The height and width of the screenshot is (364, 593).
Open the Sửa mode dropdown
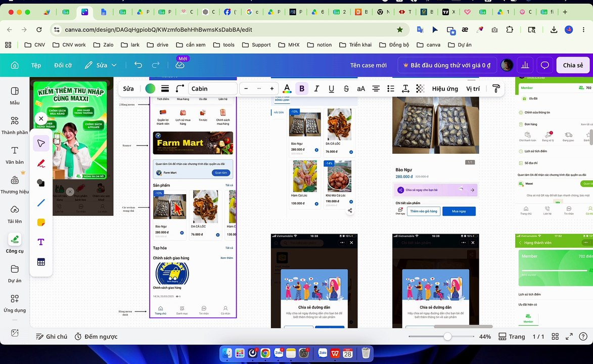(x=101, y=65)
